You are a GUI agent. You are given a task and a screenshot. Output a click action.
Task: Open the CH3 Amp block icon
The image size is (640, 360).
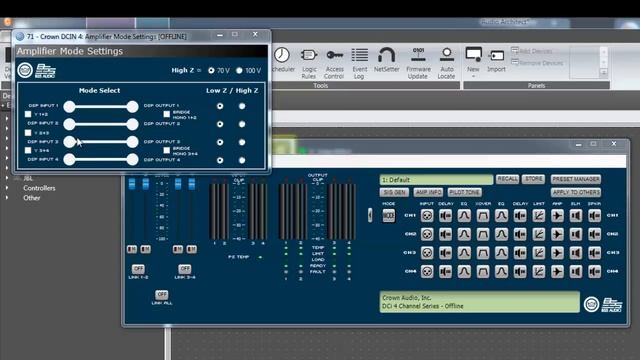point(557,253)
